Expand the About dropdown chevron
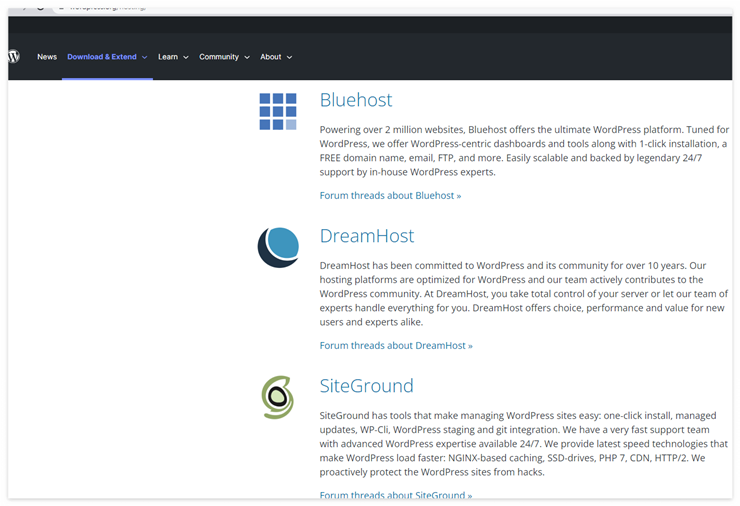 tap(289, 57)
